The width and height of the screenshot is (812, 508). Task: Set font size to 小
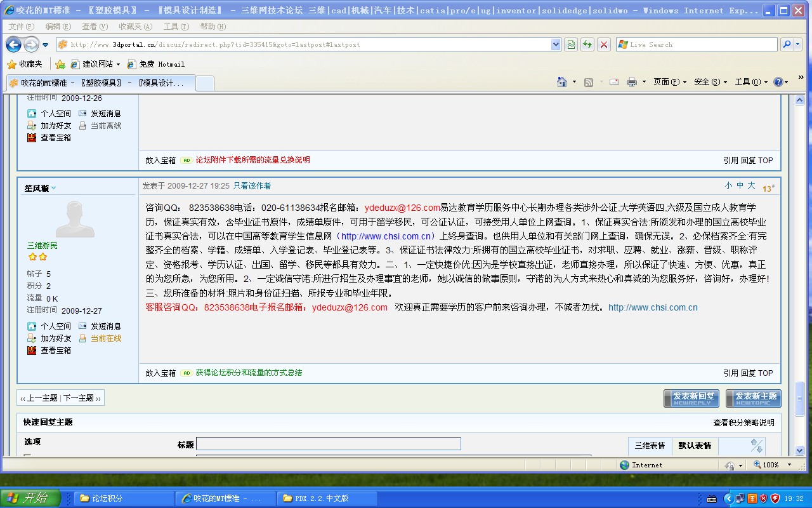[x=728, y=185]
